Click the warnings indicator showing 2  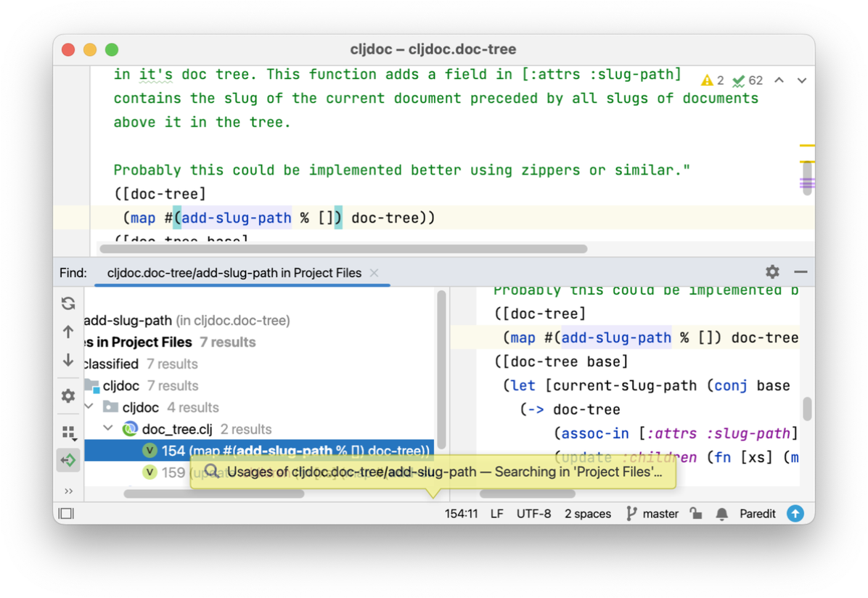tap(712, 81)
